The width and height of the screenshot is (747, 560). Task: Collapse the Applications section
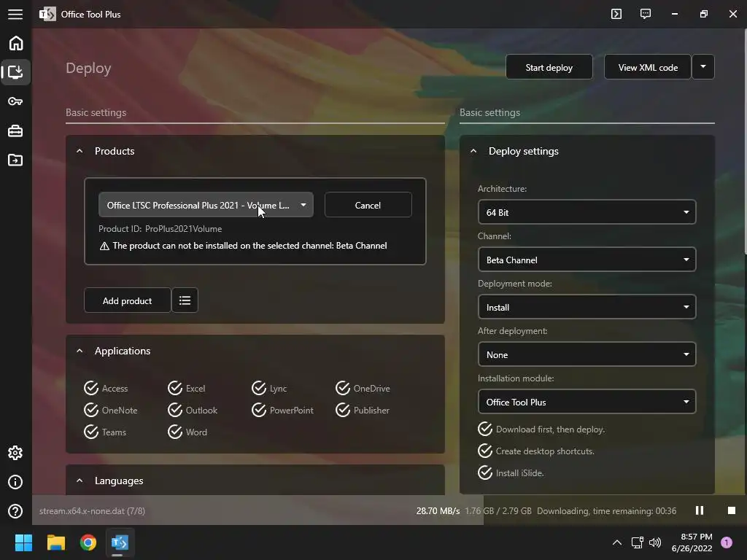(80, 351)
